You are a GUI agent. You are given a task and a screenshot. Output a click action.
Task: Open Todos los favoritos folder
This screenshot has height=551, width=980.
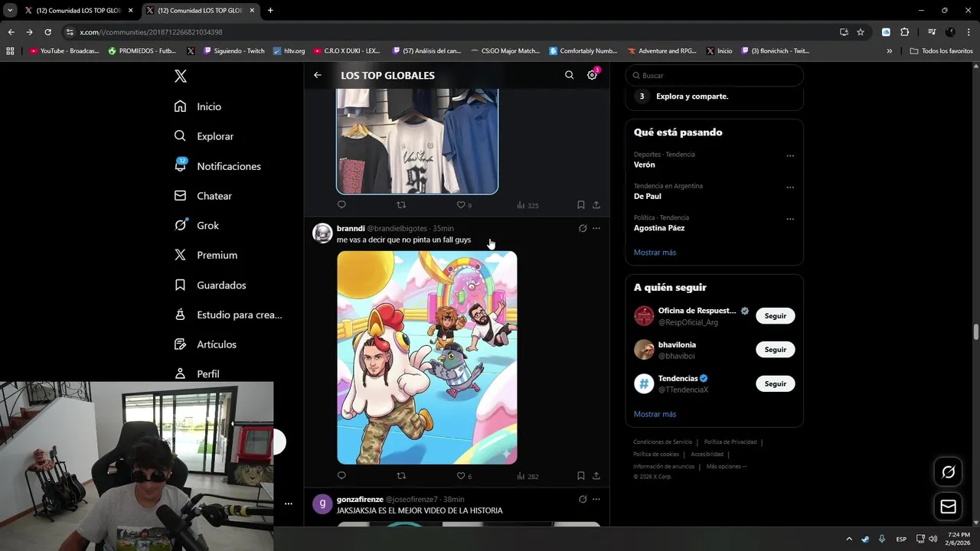[942, 51]
